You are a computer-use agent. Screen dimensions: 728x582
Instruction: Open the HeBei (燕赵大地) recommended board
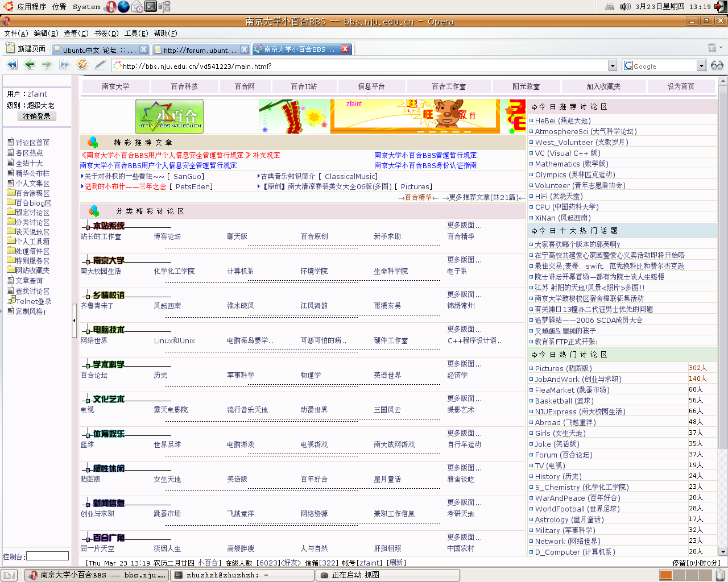[562, 120]
